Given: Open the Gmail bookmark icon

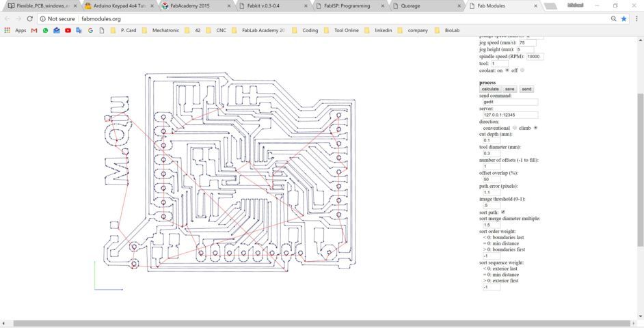Looking at the screenshot, I should click(34, 30).
